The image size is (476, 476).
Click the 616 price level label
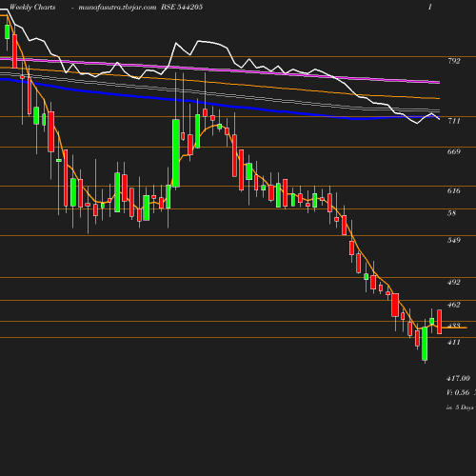coord(454,190)
